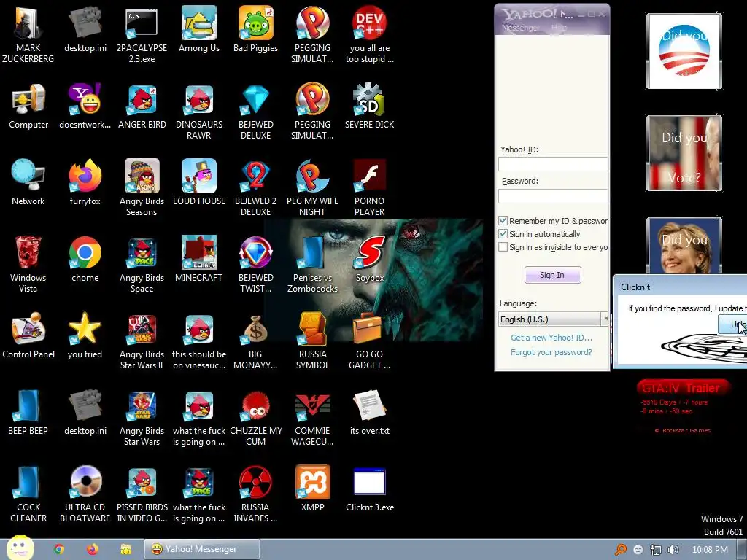
Task: Click the Sign In button
Action: [x=553, y=275]
